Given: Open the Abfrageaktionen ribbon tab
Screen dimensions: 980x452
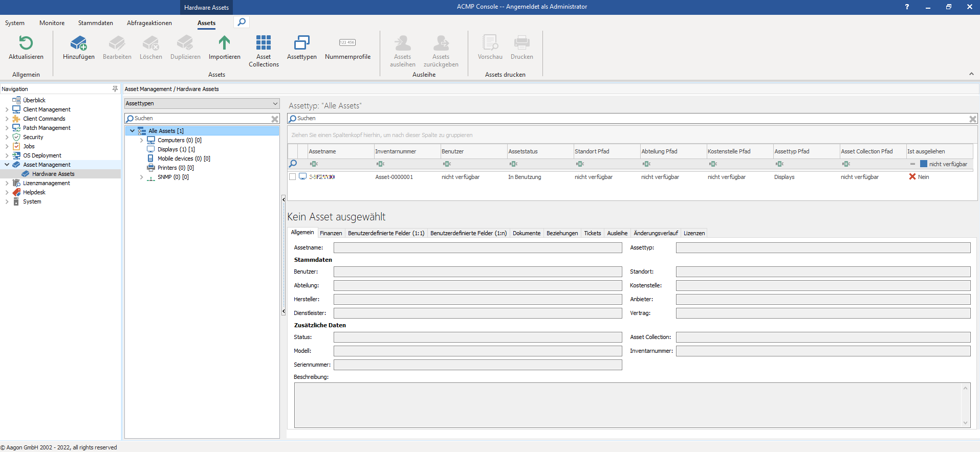Looking at the screenshot, I should (149, 23).
